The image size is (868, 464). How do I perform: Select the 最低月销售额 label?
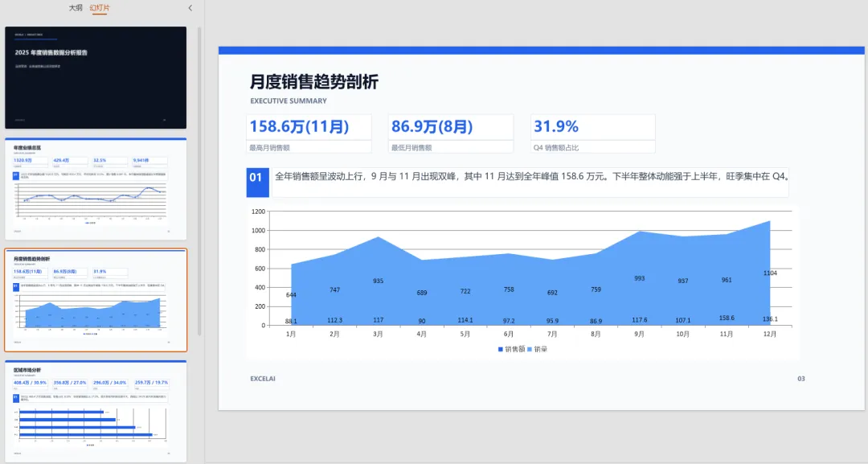point(411,148)
